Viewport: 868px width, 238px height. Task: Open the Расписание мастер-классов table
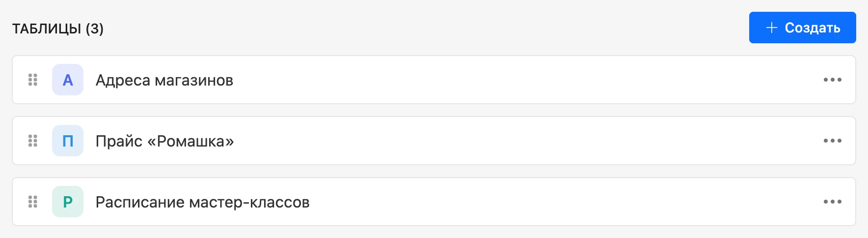click(203, 202)
